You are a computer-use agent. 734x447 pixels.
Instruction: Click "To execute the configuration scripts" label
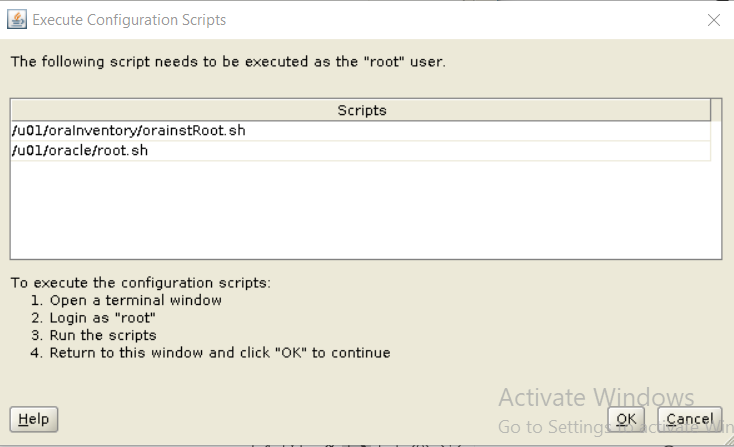pos(140,283)
